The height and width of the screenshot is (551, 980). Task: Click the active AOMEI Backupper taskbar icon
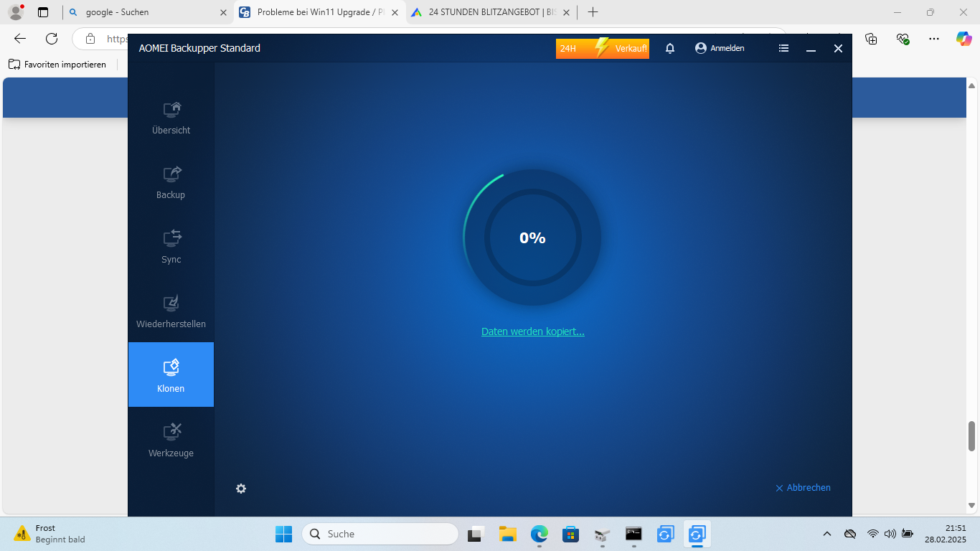pos(697,534)
